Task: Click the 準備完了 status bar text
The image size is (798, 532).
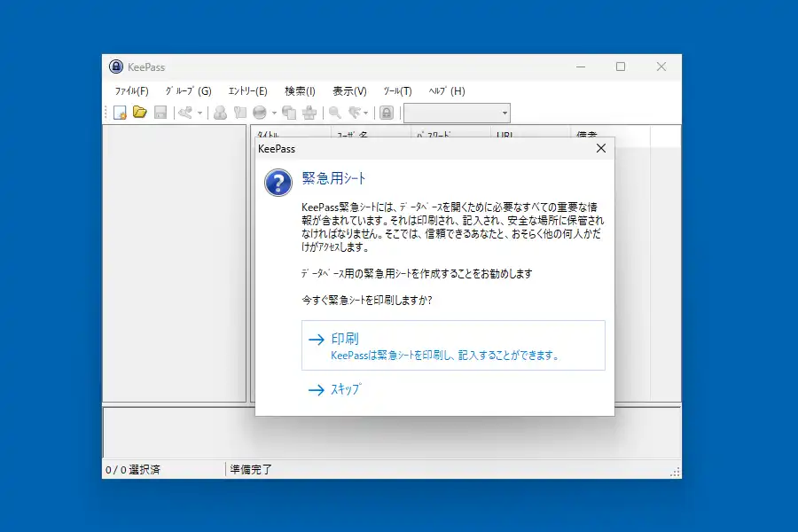Action: pos(250,469)
